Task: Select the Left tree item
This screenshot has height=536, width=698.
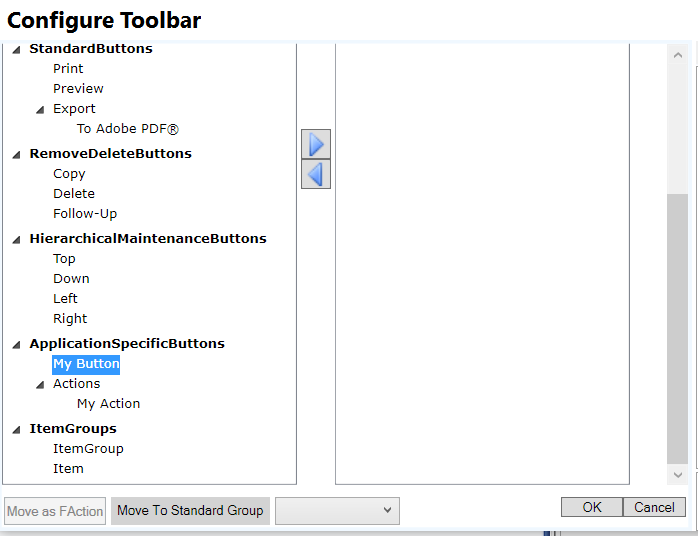Action: pyautogui.click(x=65, y=299)
